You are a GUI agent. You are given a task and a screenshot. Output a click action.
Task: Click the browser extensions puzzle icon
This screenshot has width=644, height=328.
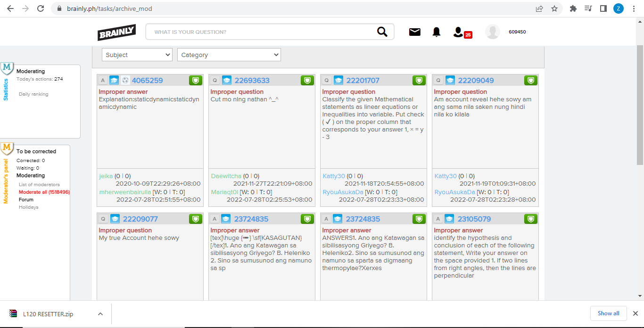pyautogui.click(x=573, y=8)
